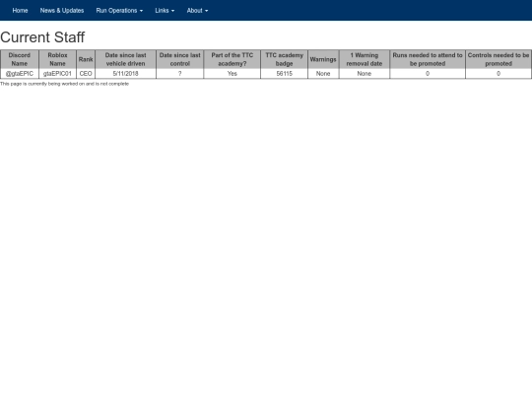Screen dimensions: 532x399
Task: Select the 0 cell under Controls needed
Action: (499, 74)
